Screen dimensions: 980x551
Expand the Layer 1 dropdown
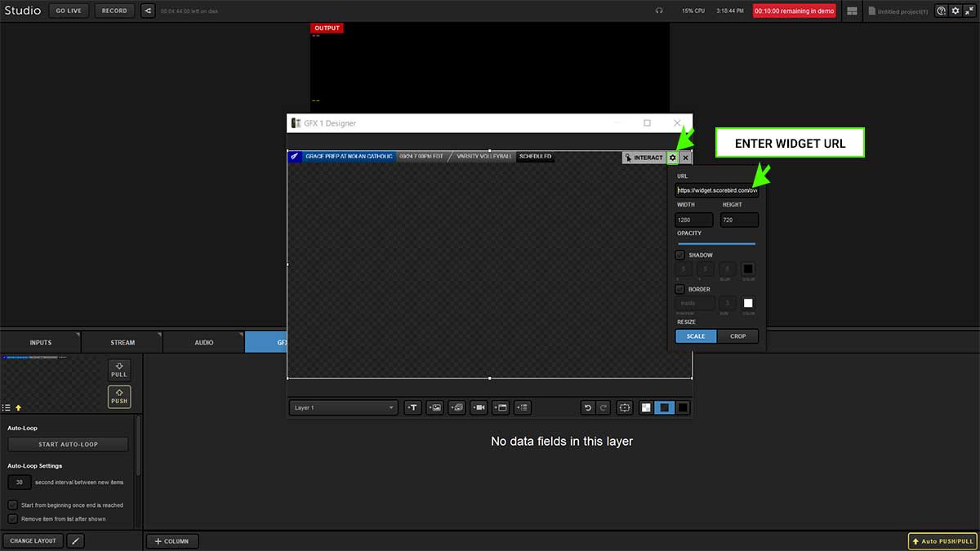tap(343, 407)
